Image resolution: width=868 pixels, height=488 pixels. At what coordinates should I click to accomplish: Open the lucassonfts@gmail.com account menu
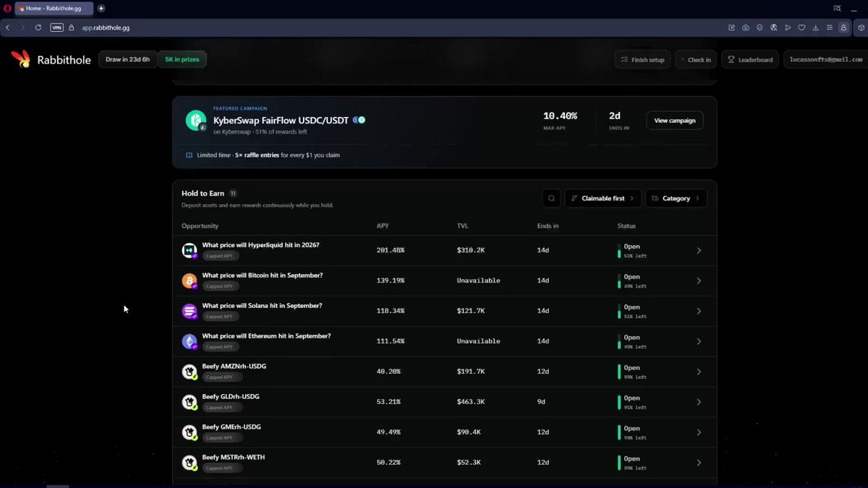coord(825,60)
